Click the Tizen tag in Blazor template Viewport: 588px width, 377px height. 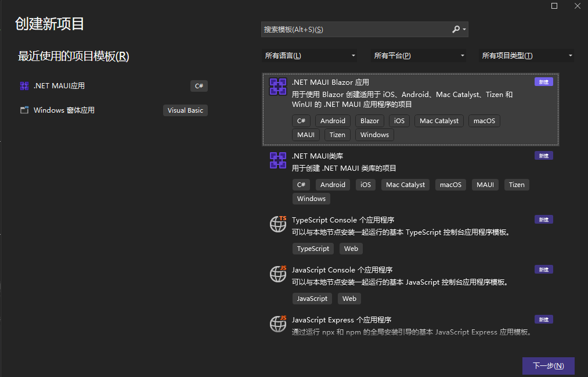point(337,135)
